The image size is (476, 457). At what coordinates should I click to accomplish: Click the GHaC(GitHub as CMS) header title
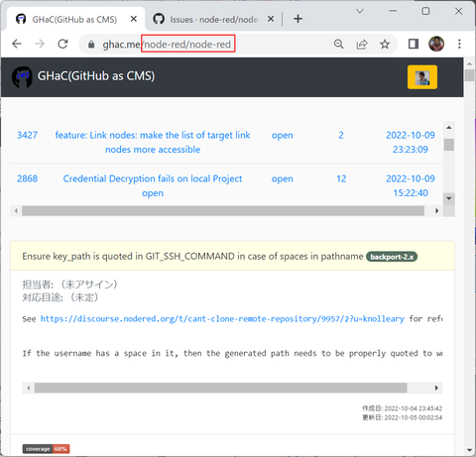(96, 76)
